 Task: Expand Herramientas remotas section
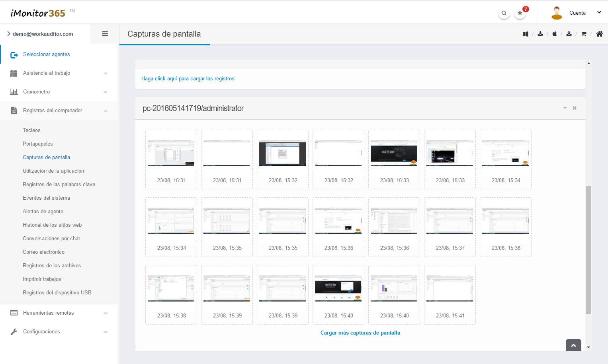point(59,313)
